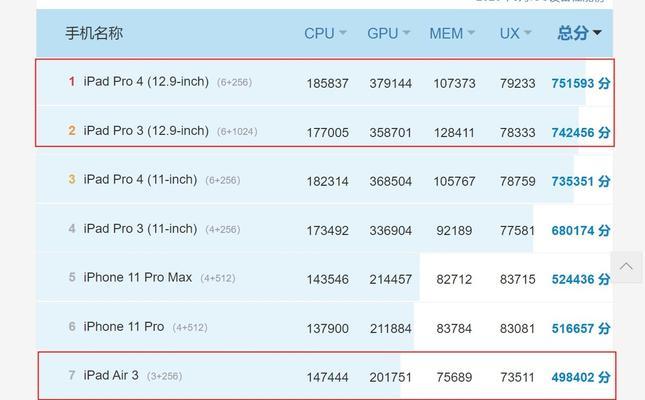Click MEM value 105767
645x400 pixels.
(x=454, y=181)
